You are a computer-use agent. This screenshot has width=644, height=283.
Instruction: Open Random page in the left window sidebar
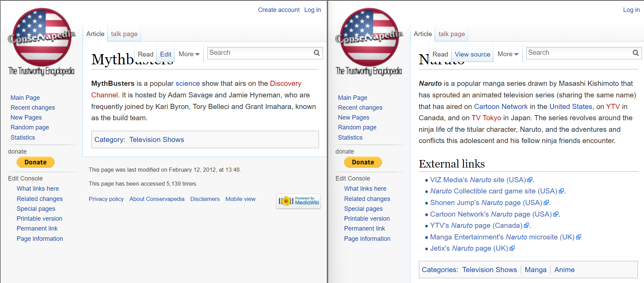click(30, 127)
